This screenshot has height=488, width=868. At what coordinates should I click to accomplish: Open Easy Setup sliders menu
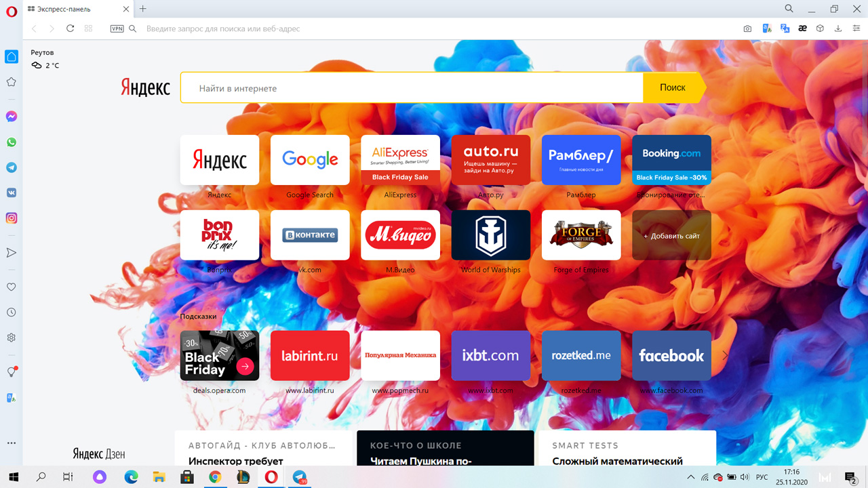856,28
